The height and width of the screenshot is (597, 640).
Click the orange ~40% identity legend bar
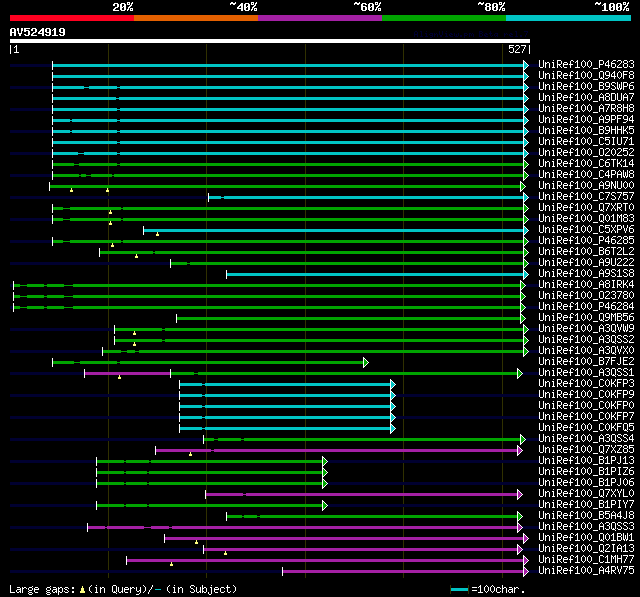[x=196, y=18]
